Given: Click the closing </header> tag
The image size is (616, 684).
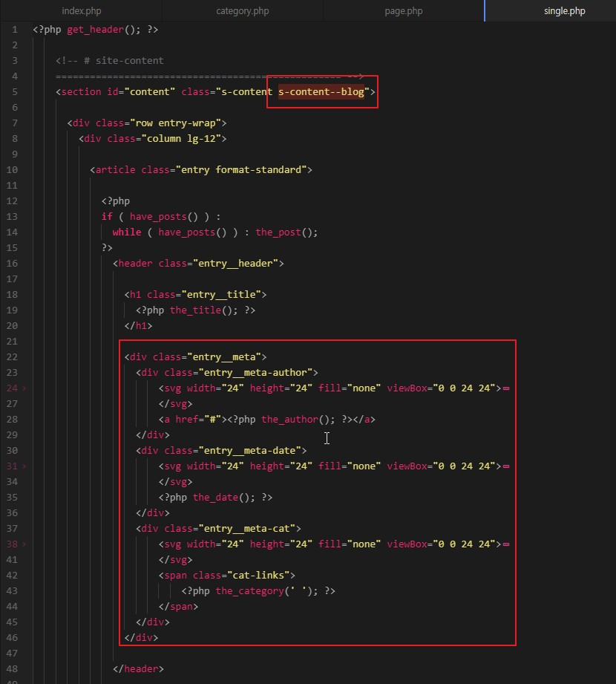Looking at the screenshot, I should pyautogui.click(x=138, y=668).
